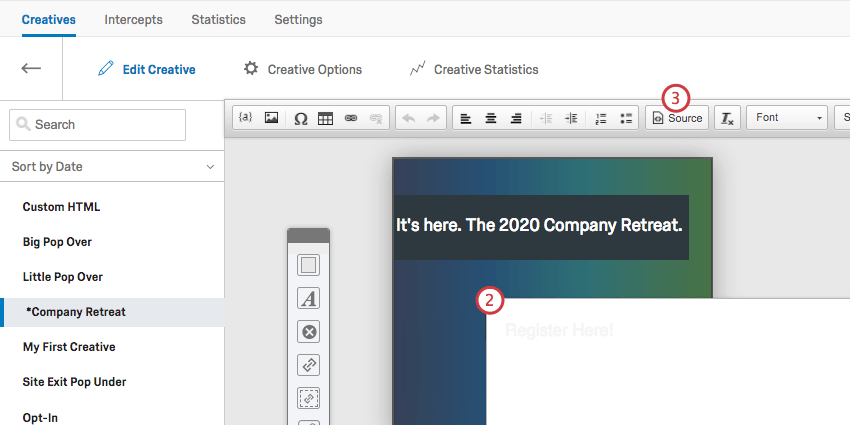Insert a numbered list
Image resolution: width=850 pixels, height=425 pixels.
(x=601, y=118)
